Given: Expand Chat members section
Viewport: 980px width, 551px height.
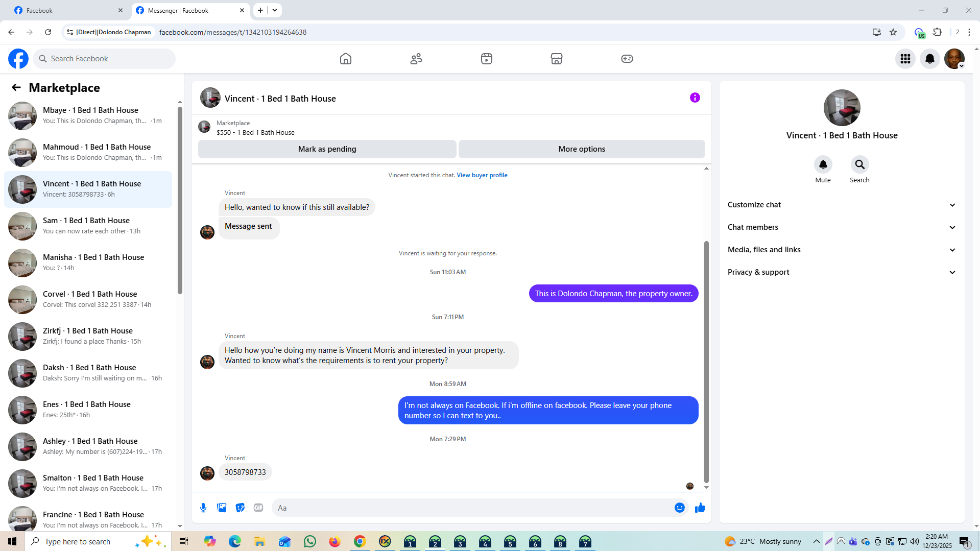Looking at the screenshot, I should pyautogui.click(x=842, y=227).
